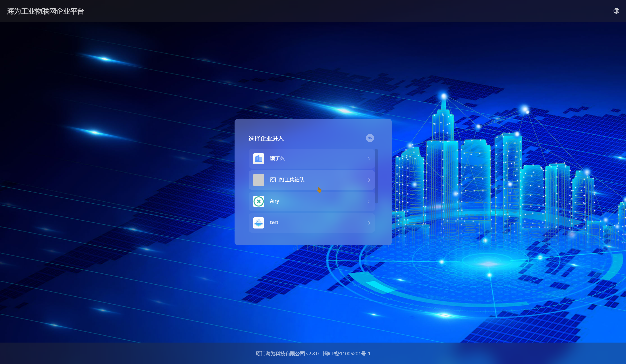Click the chevron arrow on 饿了么 row
Viewport: 626px width, 364px height.
[369, 159]
